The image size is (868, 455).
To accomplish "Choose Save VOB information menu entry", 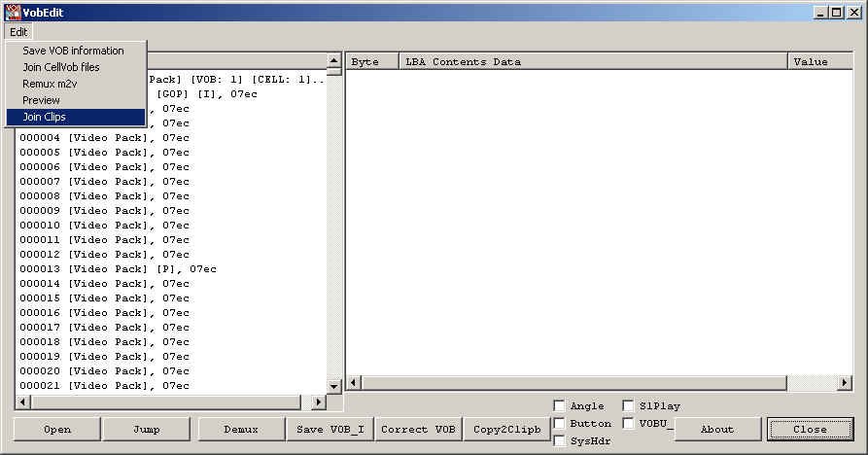I will point(75,51).
